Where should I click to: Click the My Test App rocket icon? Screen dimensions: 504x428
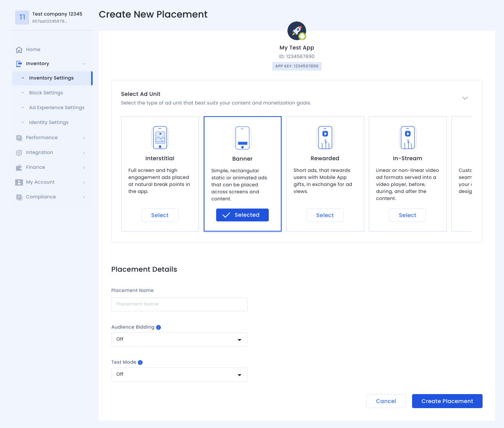pyautogui.click(x=297, y=31)
